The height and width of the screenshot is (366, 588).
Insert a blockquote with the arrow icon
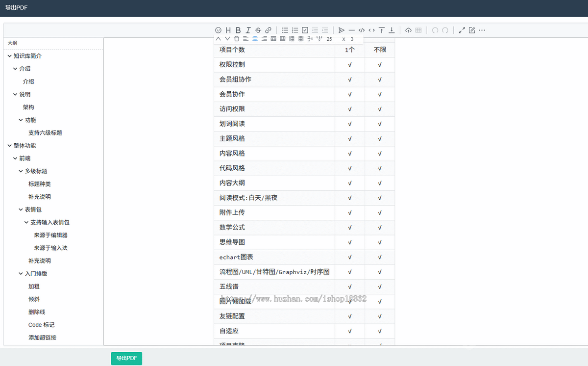[342, 30]
